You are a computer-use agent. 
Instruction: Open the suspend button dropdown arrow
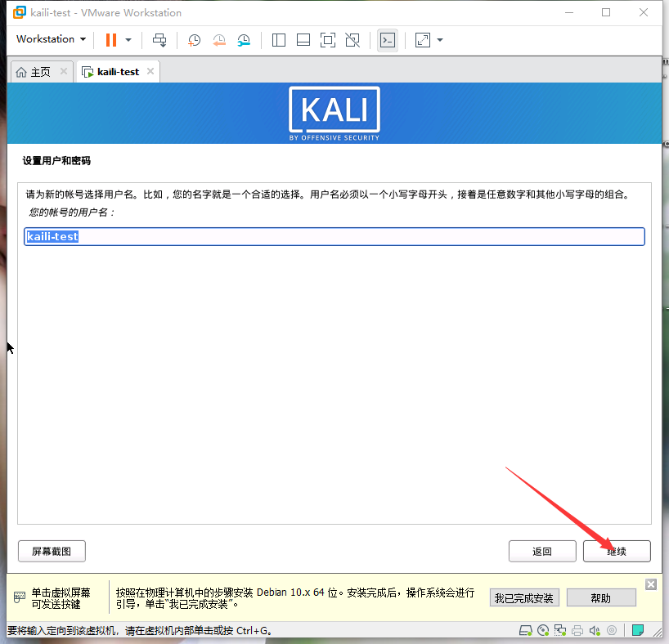pos(128,39)
